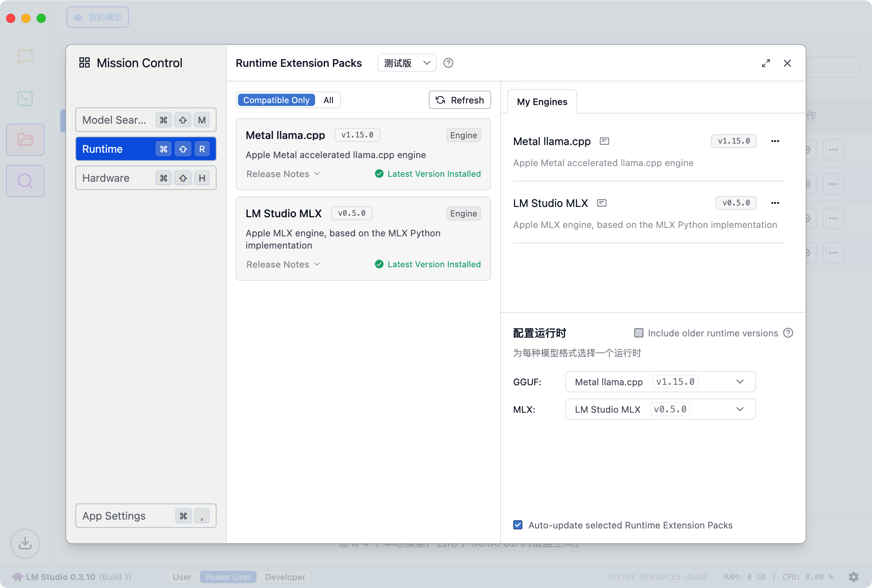Switch to User mode
Image resolution: width=872 pixels, height=588 pixels.
(x=182, y=577)
